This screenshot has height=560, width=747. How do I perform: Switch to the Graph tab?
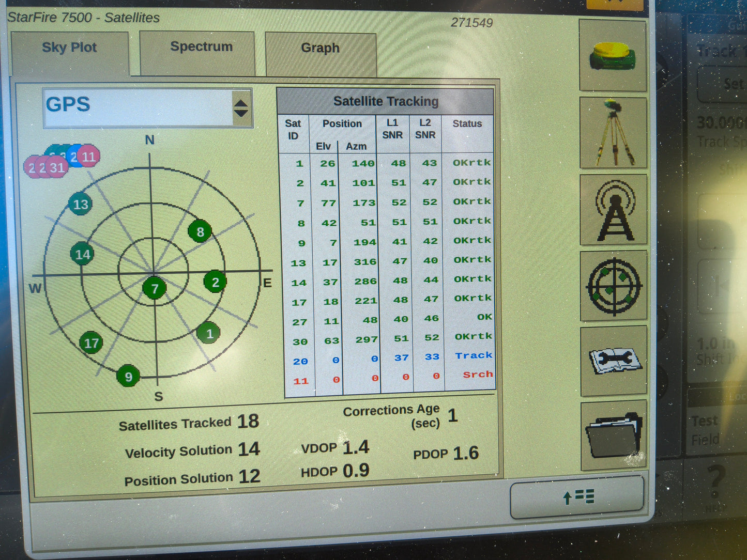pos(320,48)
